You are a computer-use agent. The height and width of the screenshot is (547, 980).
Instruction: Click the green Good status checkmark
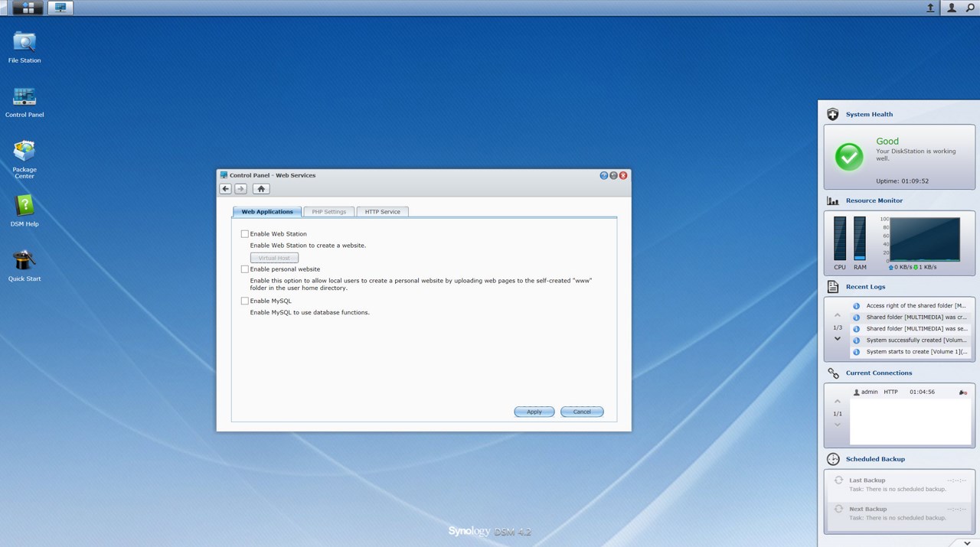point(848,157)
